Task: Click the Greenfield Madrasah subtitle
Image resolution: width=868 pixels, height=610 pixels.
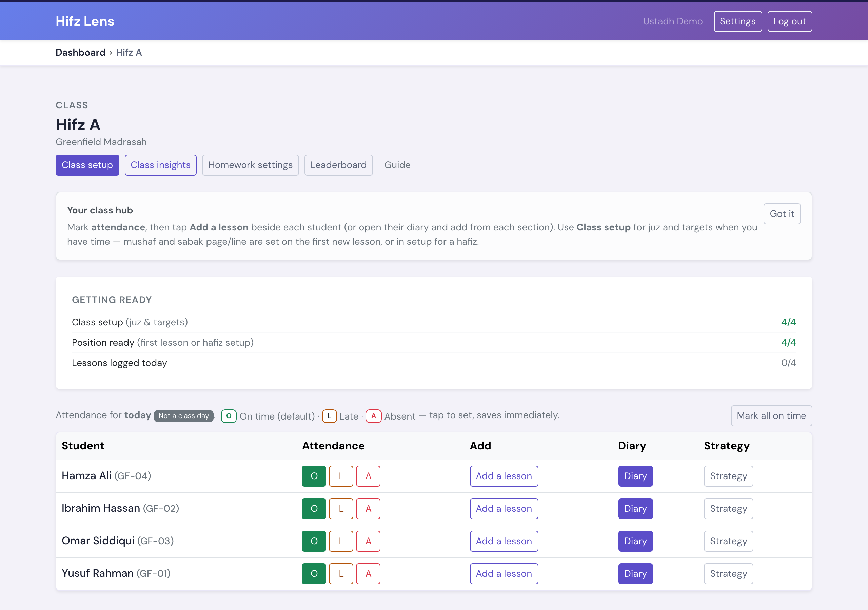Action: (101, 142)
